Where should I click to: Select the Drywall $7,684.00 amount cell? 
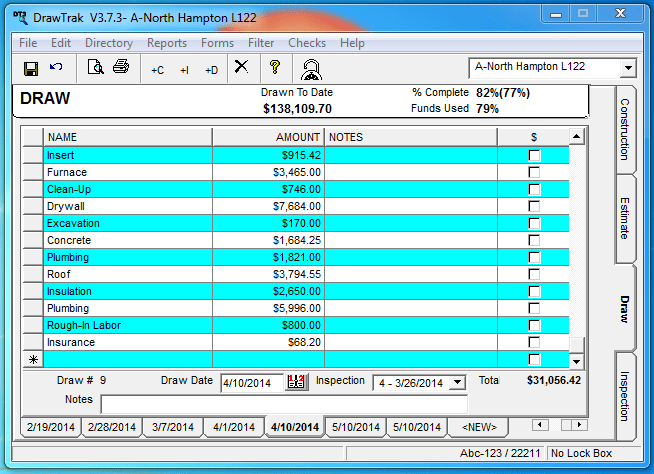point(268,206)
